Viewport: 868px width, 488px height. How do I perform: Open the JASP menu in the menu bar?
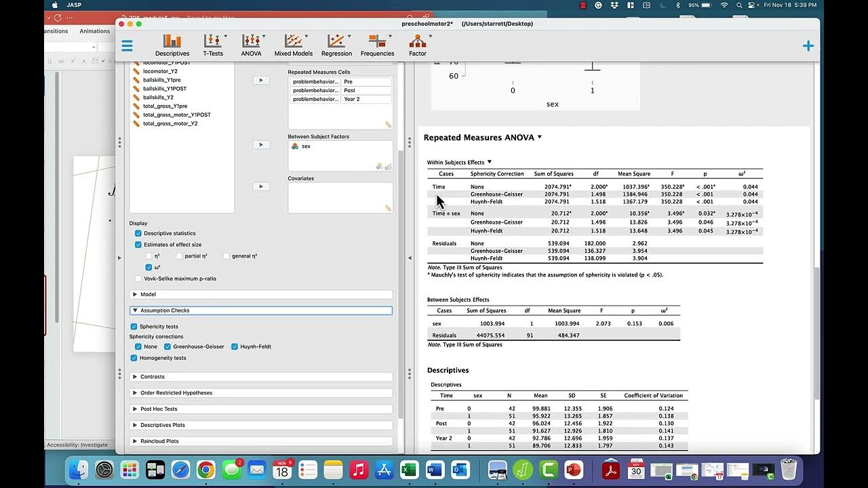click(x=74, y=5)
